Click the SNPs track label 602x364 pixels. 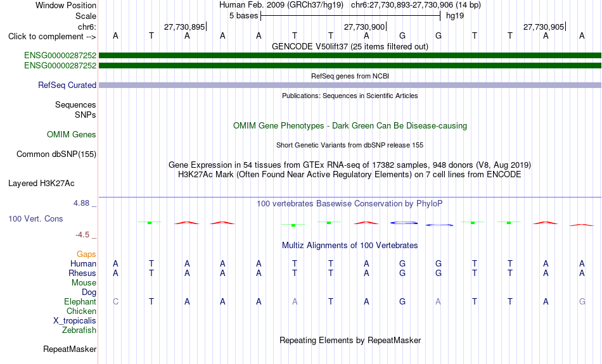pyautogui.click(x=86, y=115)
